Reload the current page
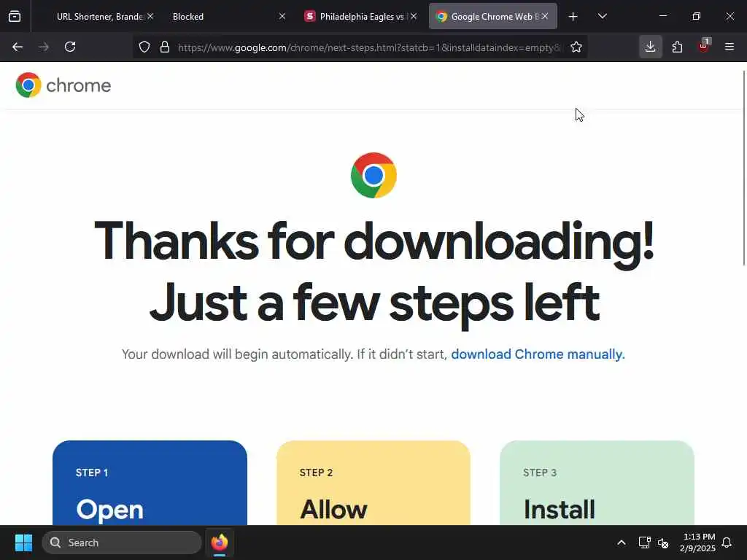Image resolution: width=747 pixels, height=560 pixels. pyautogui.click(x=70, y=47)
